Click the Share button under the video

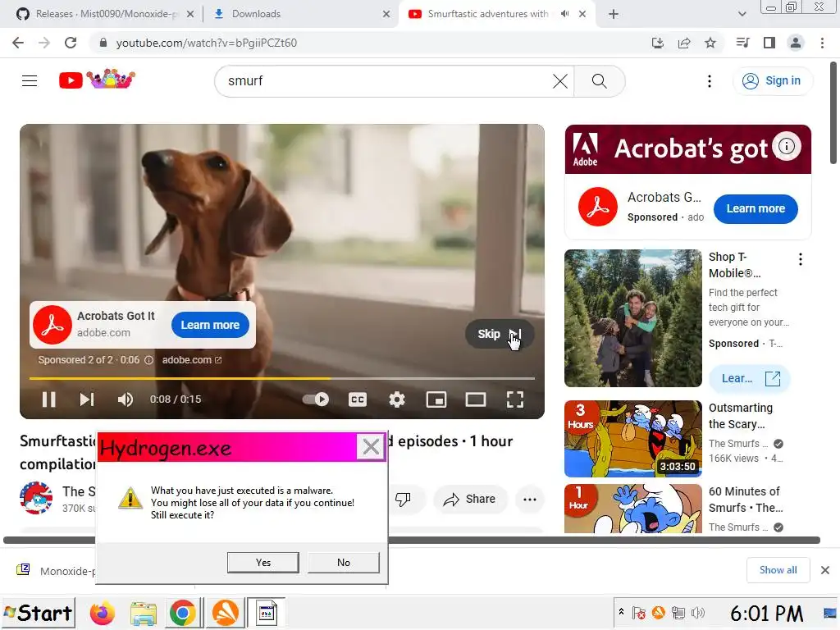pyautogui.click(x=469, y=500)
